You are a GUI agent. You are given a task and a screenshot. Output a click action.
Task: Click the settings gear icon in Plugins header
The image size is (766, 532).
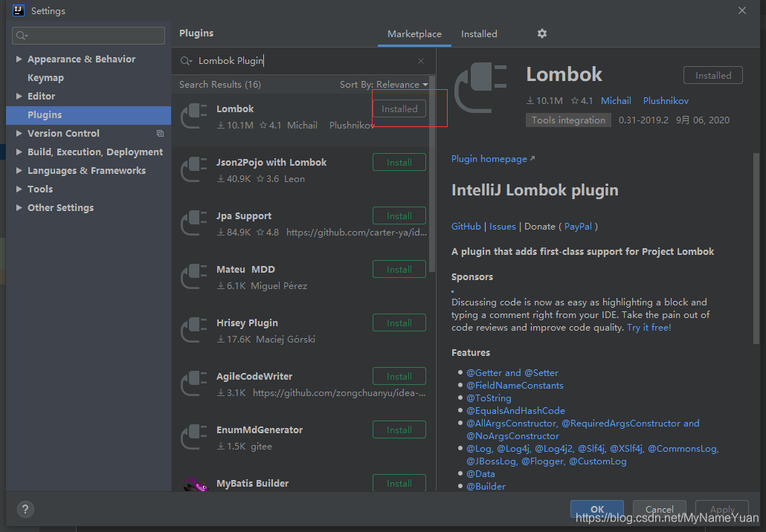(x=541, y=33)
